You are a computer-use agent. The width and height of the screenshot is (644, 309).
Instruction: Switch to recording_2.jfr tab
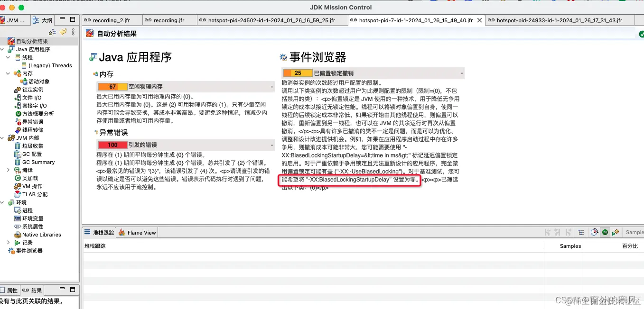[112, 20]
